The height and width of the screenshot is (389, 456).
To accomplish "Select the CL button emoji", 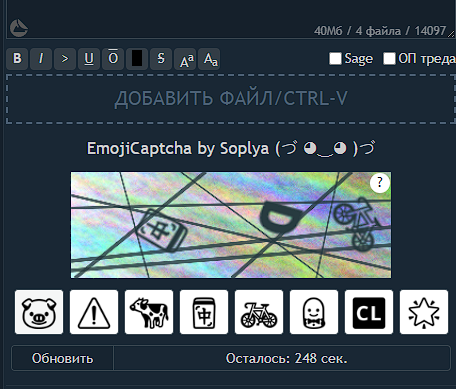I will pyautogui.click(x=369, y=312).
